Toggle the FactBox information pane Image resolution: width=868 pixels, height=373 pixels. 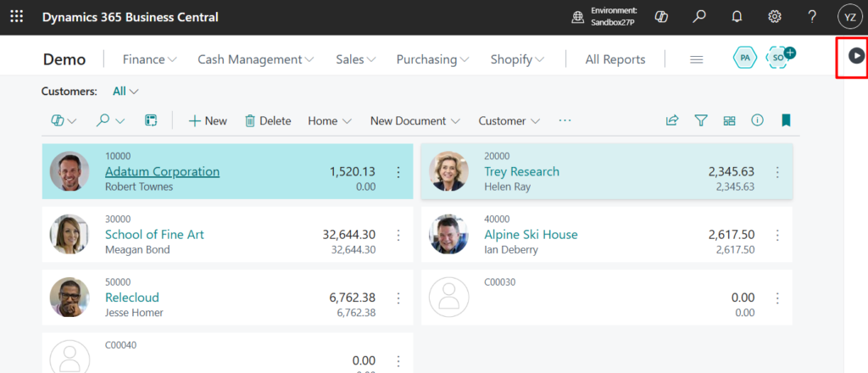[x=757, y=120]
